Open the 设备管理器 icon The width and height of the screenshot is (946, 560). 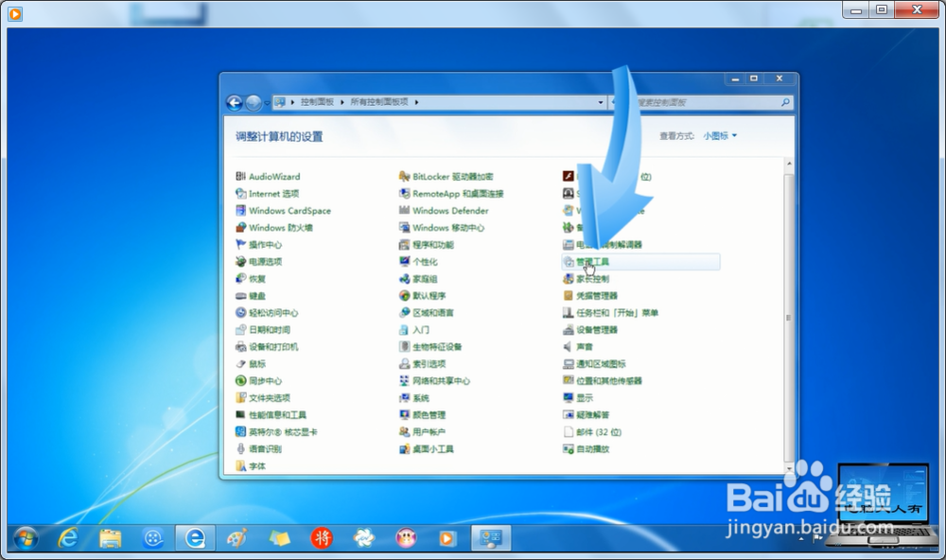(568, 329)
